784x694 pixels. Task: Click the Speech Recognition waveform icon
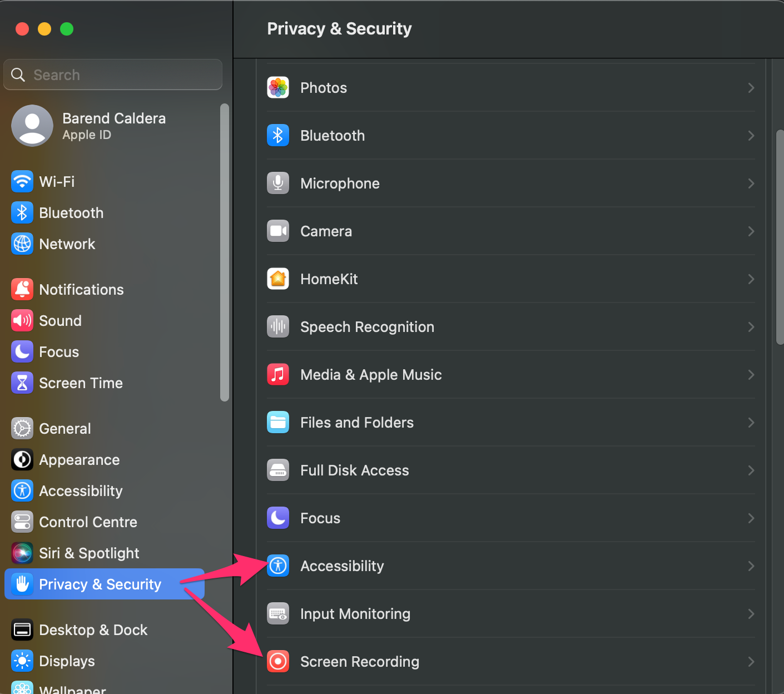(278, 327)
